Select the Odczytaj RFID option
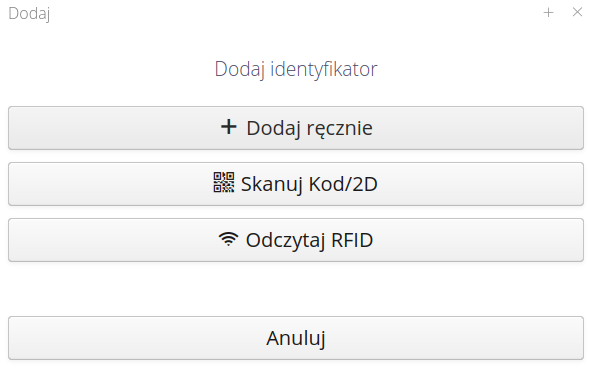The height and width of the screenshot is (368, 591). pos(296,240)
